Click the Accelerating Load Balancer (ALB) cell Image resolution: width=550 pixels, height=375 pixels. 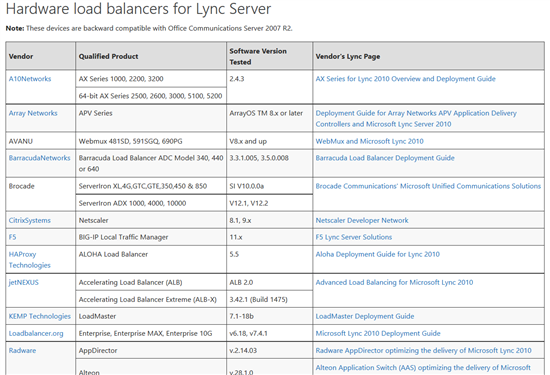pos(151,282)
